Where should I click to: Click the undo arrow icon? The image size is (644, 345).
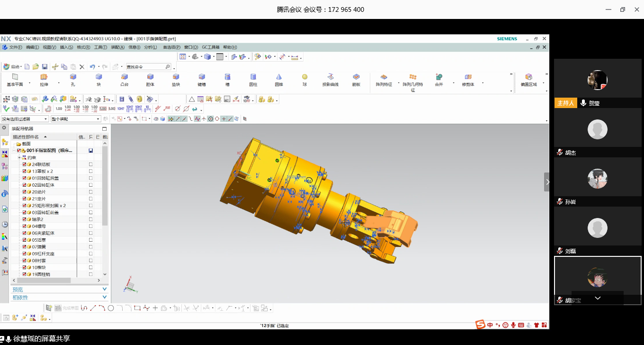(92, 67)
